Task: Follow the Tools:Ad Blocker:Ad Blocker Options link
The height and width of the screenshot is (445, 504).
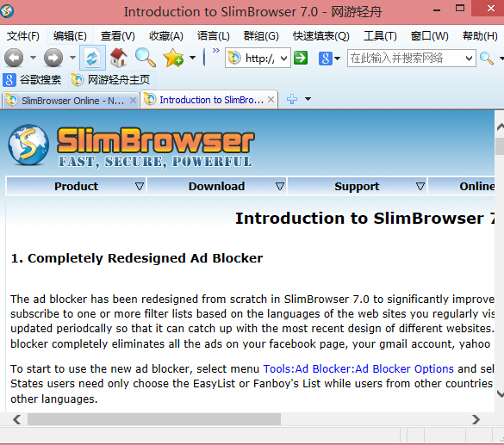Action: click(358, 369)
